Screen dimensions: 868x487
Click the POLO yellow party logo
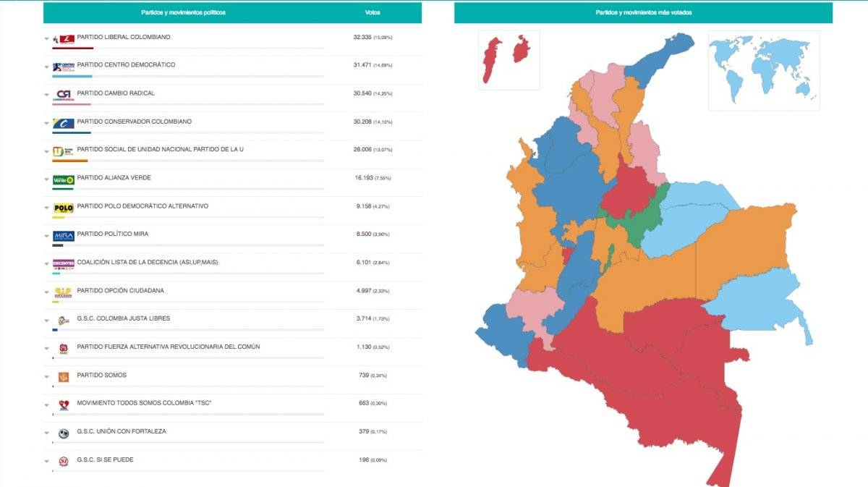[x=64, y=207]
